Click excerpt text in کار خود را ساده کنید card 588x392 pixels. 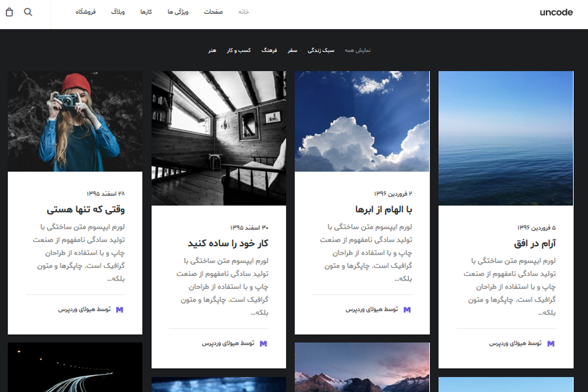coord(222,287)
